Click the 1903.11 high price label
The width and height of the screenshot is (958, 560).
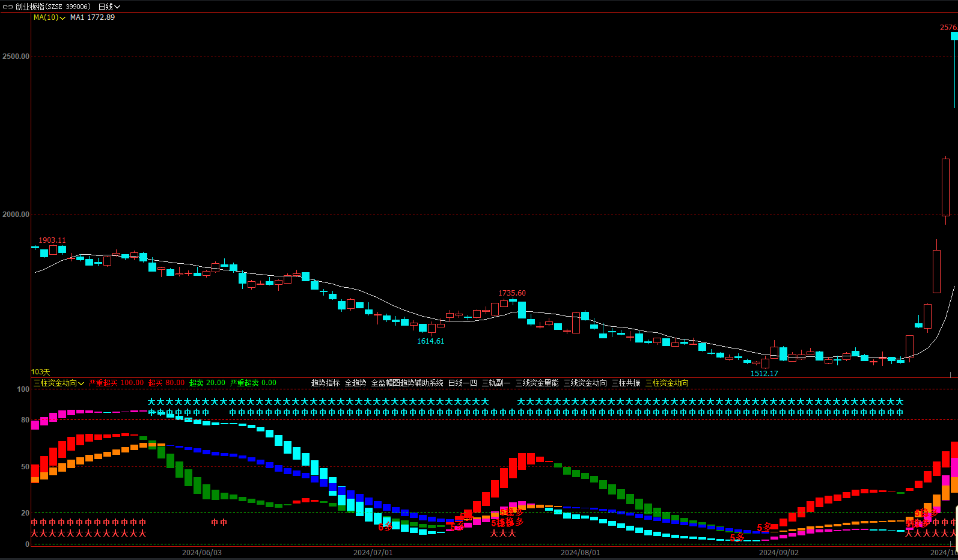coord(52,240)
